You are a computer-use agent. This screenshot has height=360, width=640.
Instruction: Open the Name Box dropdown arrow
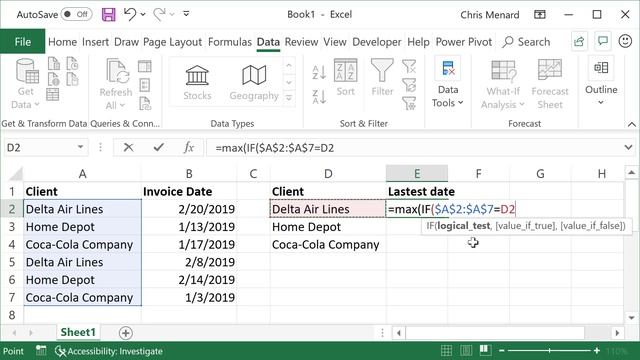tap(80, 147)
